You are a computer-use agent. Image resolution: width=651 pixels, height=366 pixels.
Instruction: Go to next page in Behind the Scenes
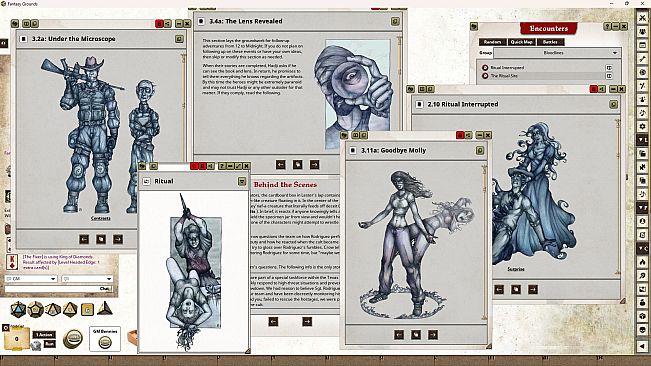coord(307,322)
